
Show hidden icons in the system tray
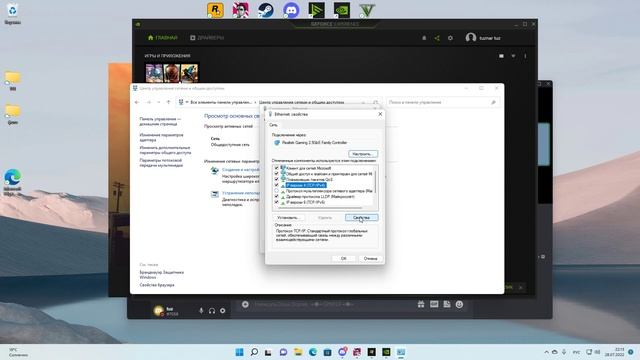(546, 352)
